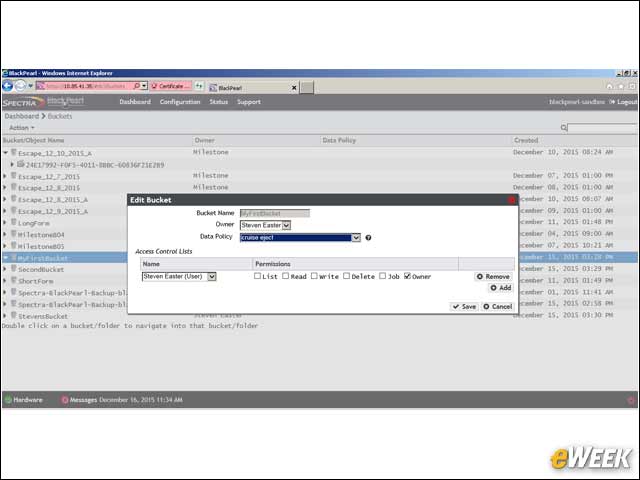The image size is (640, 480).
Task: Click the help icon beside Data Policy
Action: click(368, 238)
